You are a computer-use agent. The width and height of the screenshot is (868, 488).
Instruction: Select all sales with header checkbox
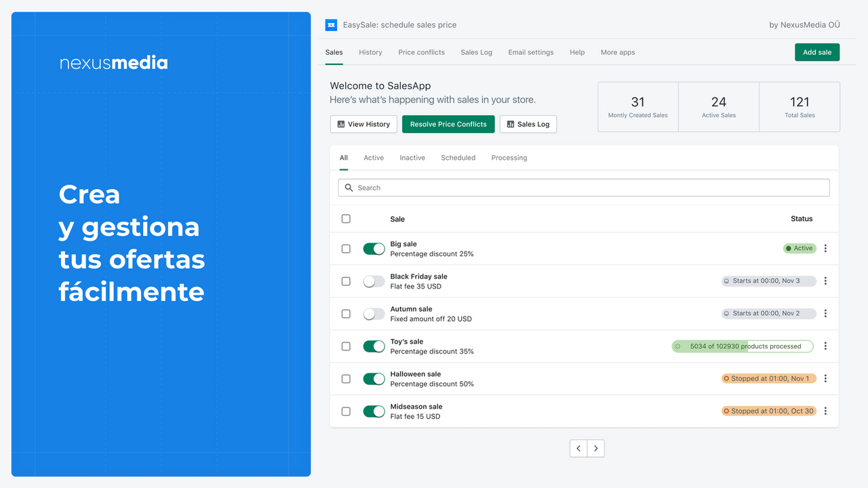346,219
